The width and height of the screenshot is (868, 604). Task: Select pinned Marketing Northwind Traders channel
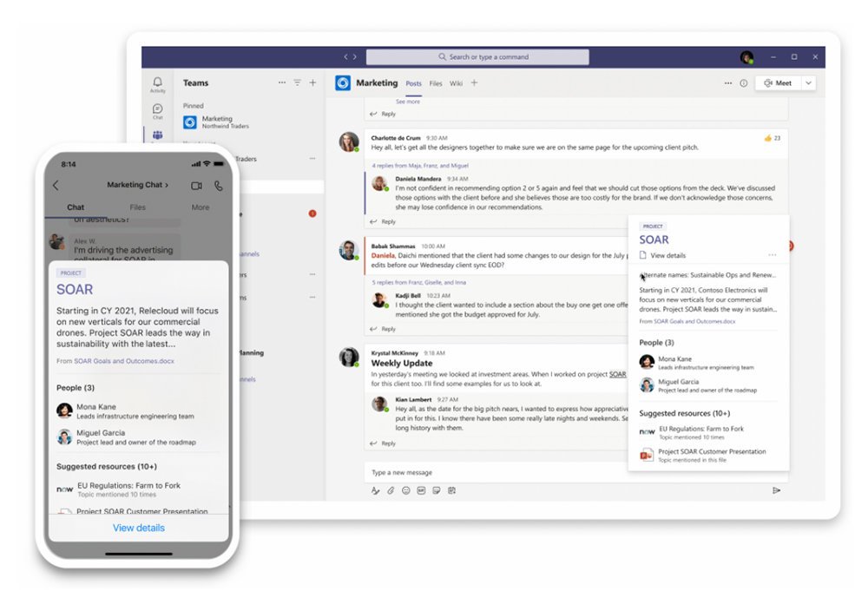click(x=249, y=121)
